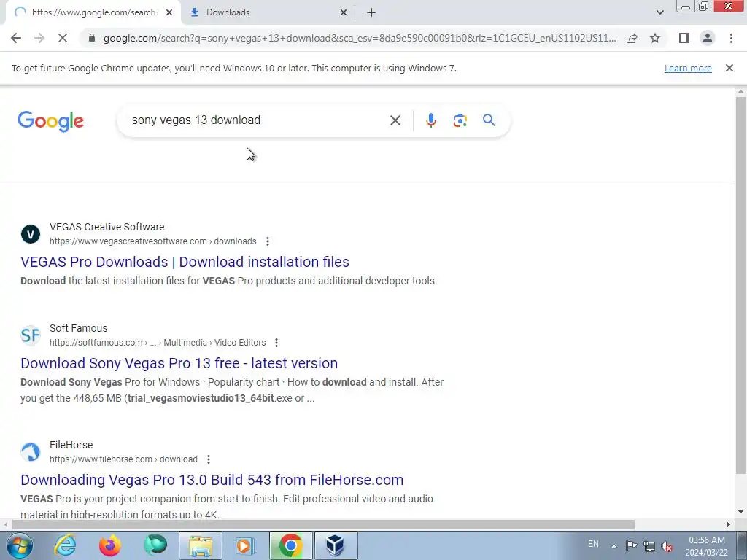Go back to previous page
The width and height of the screenshot is (747, 560).
16,38
